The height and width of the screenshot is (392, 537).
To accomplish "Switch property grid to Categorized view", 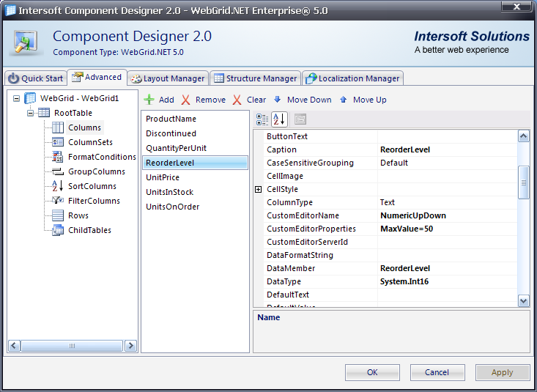I will coord(262,119).
